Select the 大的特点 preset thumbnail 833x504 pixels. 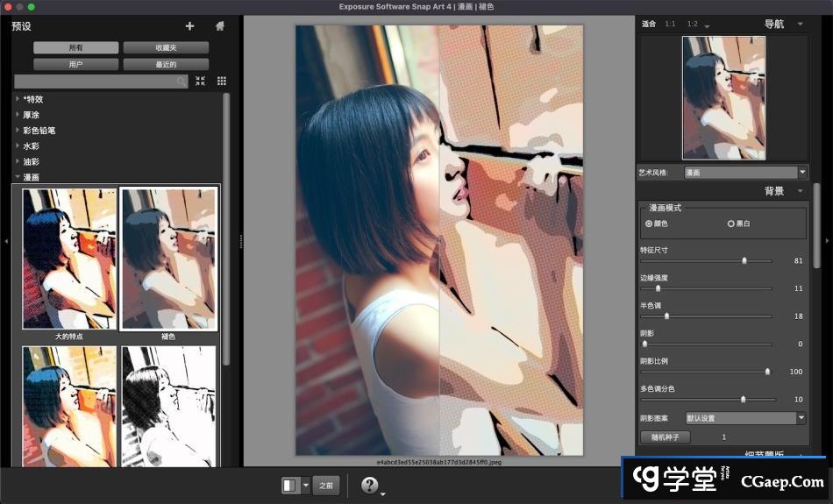click(x=69, y=259)
